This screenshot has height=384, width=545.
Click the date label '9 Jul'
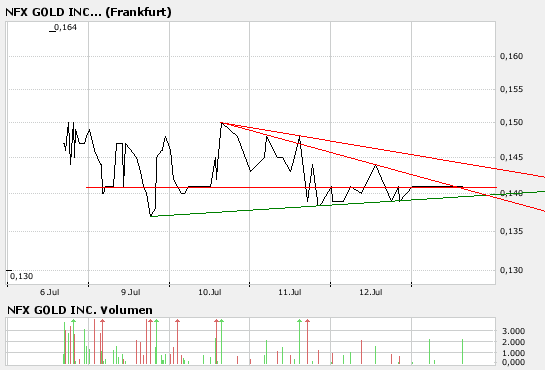click(131, 292)
